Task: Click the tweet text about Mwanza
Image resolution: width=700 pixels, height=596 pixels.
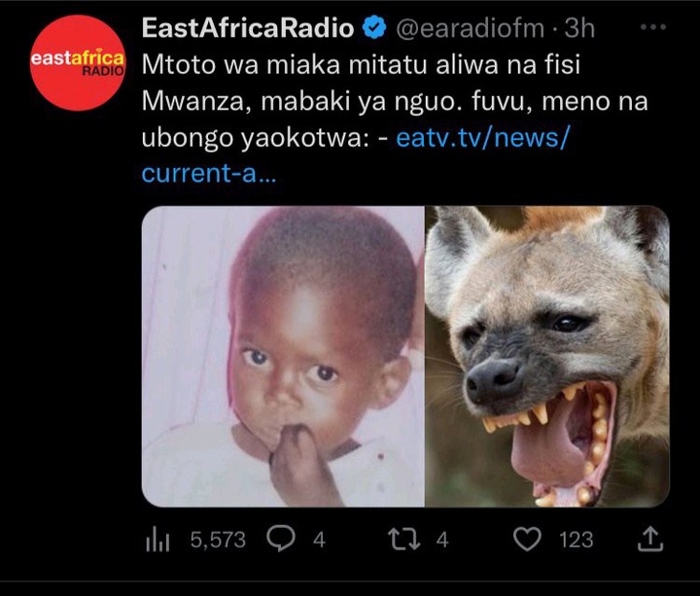Action: pyautogui.click(x=395, y=101)
